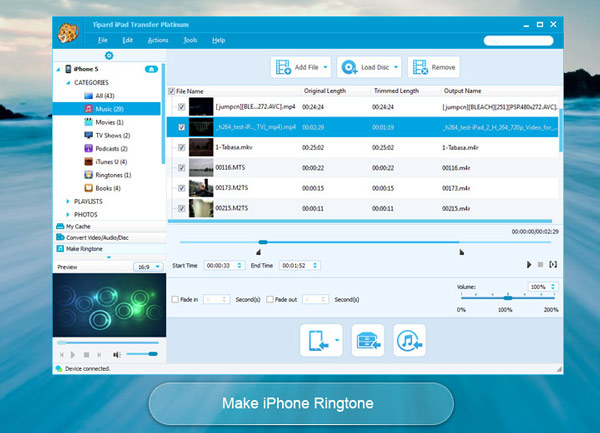
Task: Enable the Fade out checkbox
Action: [x=270, y=299]
